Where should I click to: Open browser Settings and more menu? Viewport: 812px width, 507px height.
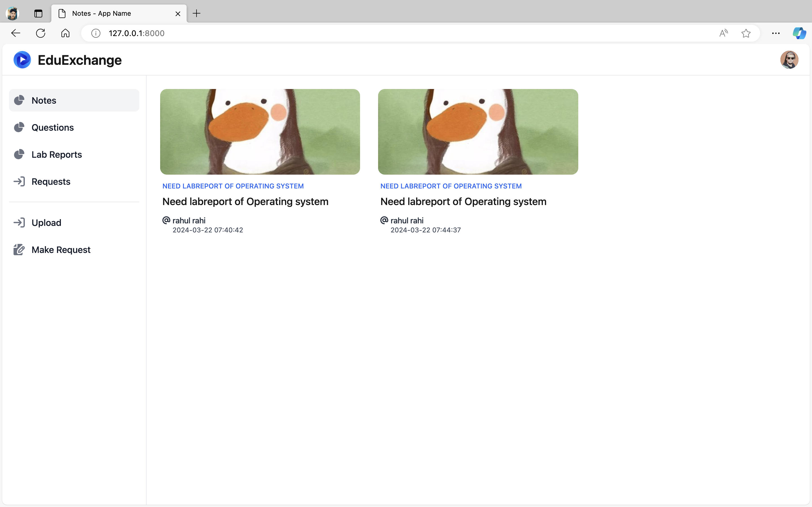775,33
